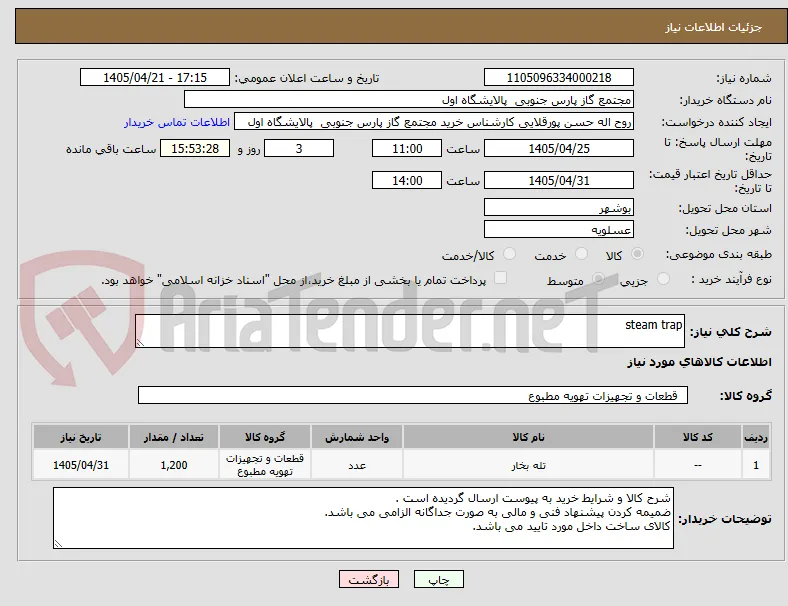Click the table need date cell 1405/04/31
Image resolution: width=788 pixels, height=606 pixels.
(81, 465)
